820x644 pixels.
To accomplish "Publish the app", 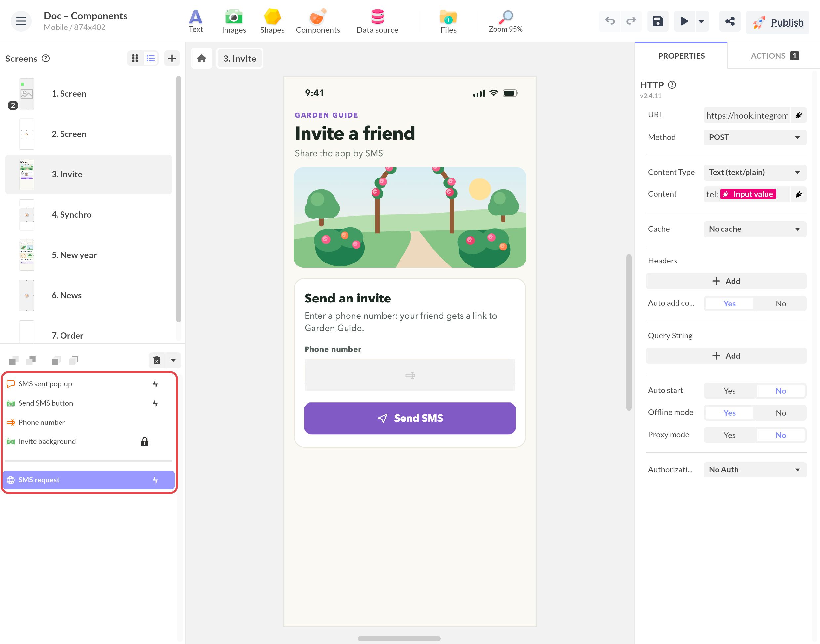I will [x=777, y=22].
